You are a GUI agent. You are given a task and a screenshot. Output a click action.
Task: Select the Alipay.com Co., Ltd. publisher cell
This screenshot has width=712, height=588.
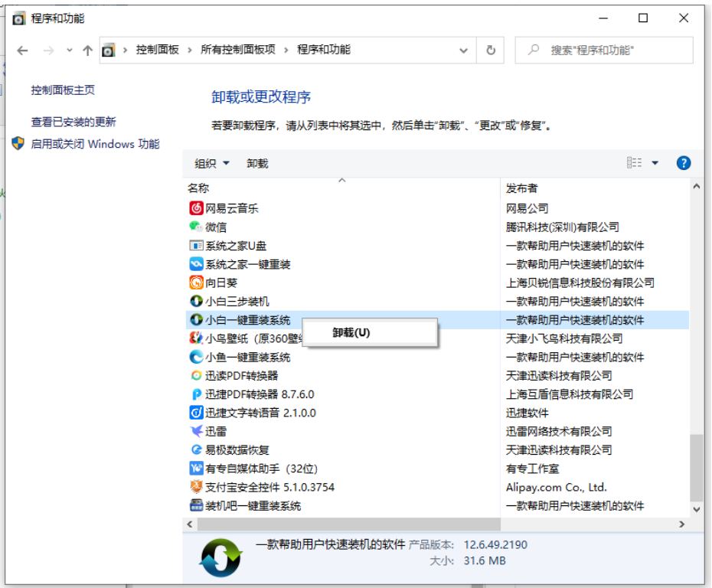[557, 487]
